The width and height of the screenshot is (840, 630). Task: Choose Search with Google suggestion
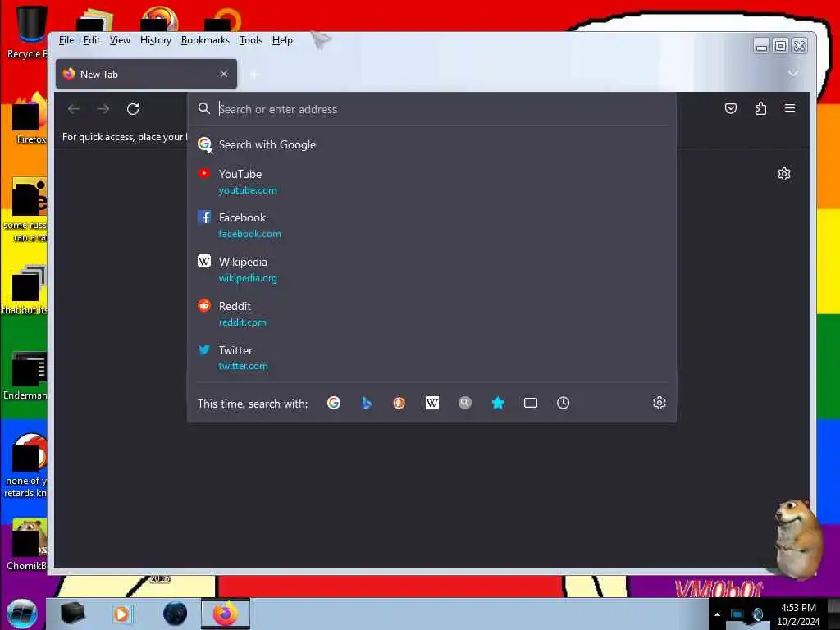pyautogui.click(x=431, y=144)
